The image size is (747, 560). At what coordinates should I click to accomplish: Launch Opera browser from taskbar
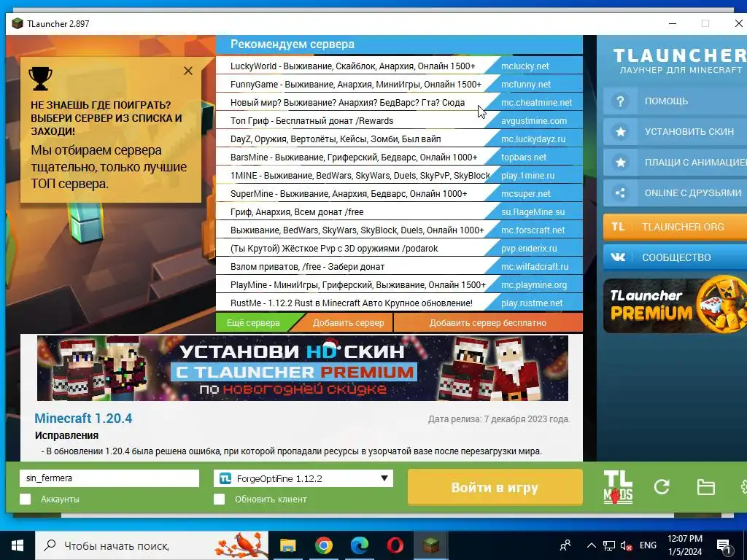click(x=395, y=545)
